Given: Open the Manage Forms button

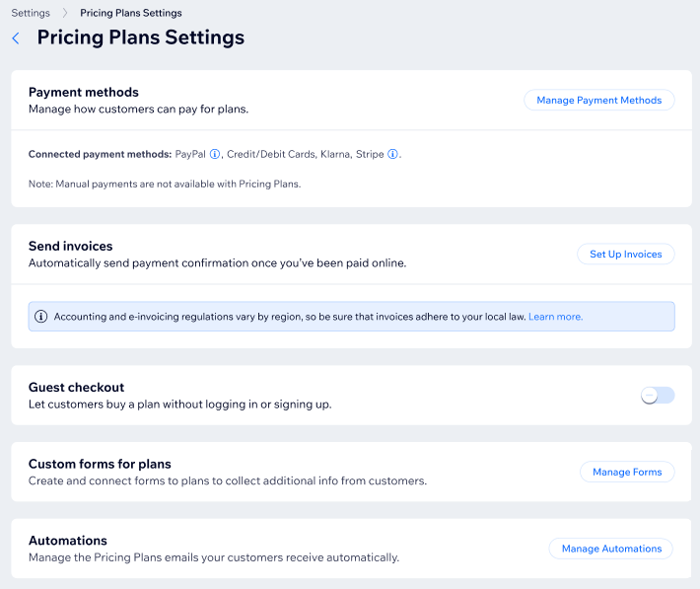Looking at the screenshot, I should 626,472.
